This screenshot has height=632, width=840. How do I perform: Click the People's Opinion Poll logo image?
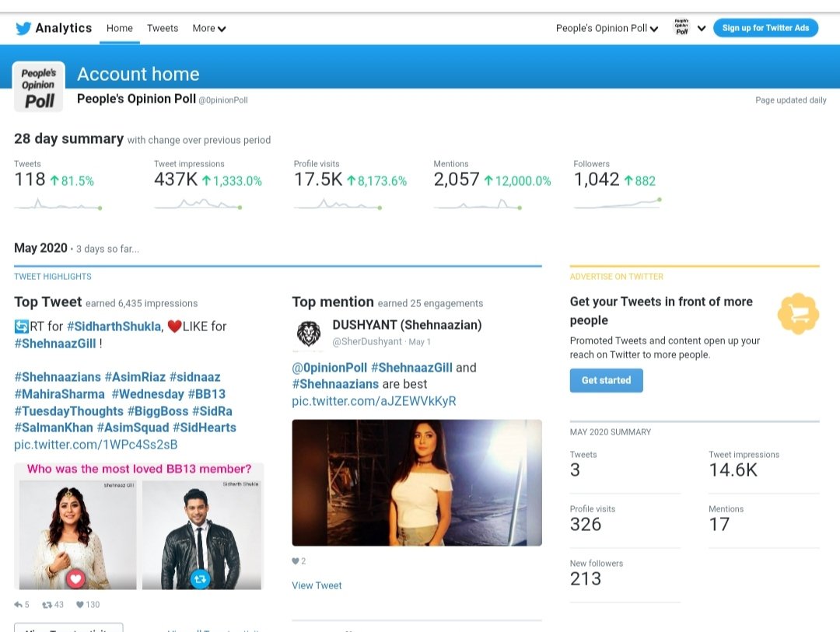39,87
